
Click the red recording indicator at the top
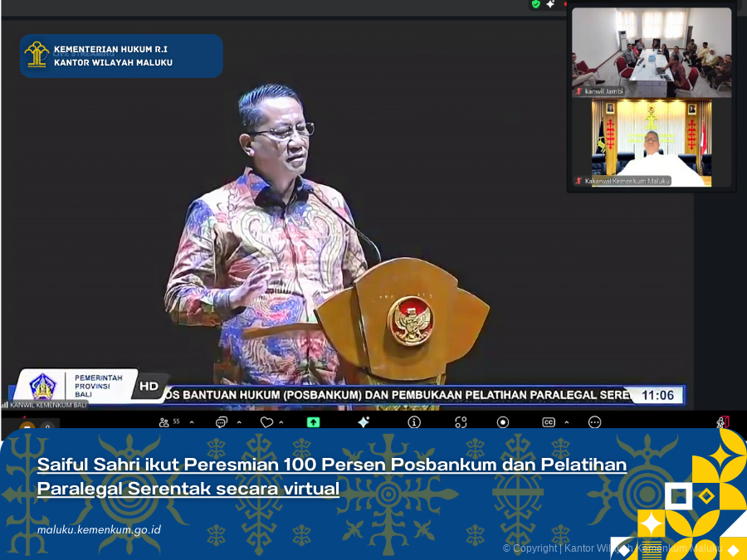click(565, 4)
